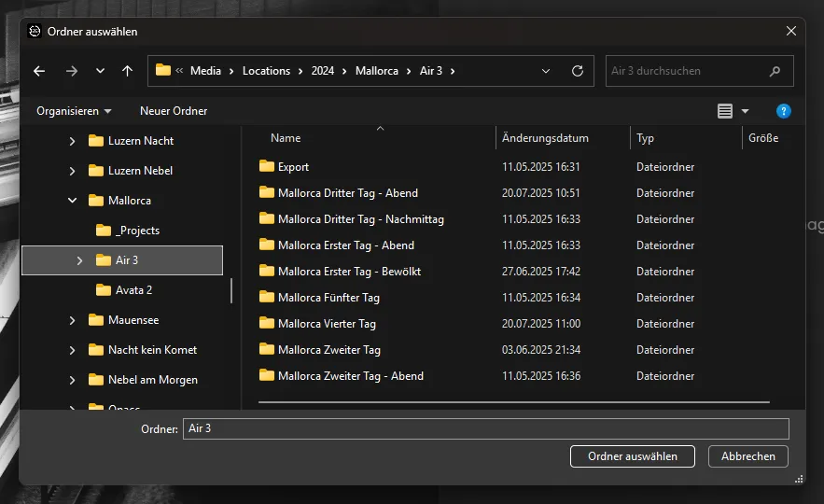
Task: Click the Ordner name input field
Action: pos(485,428)
